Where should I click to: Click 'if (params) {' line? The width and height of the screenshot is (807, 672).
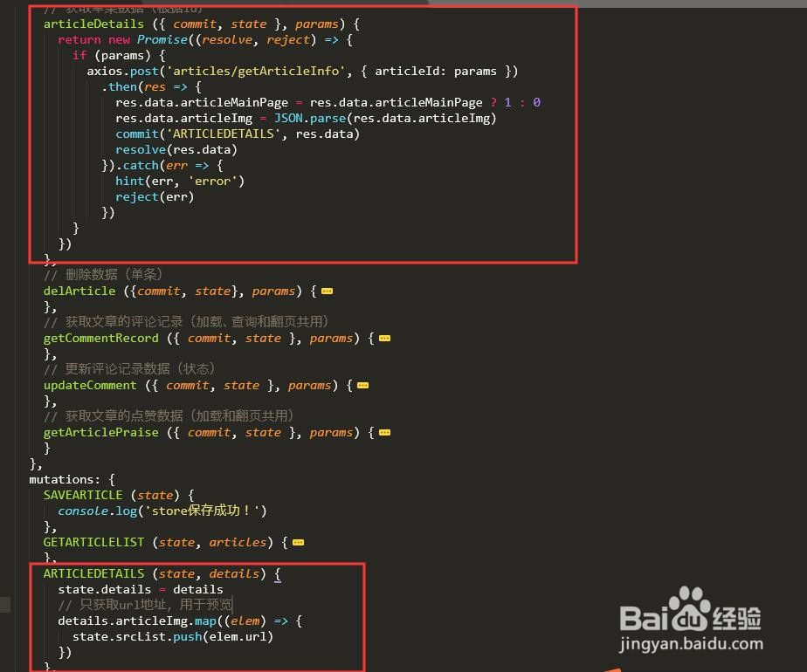[x=119, y=56]
